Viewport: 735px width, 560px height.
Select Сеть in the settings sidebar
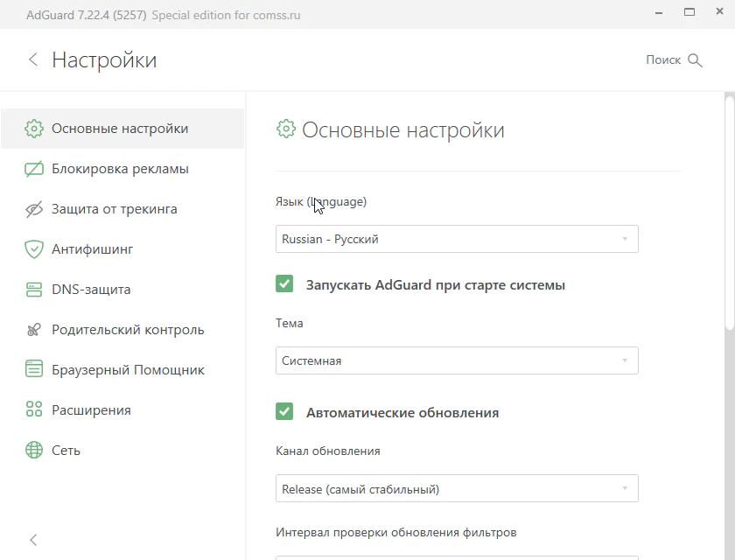pyautogui.click(x=66, y=451)
